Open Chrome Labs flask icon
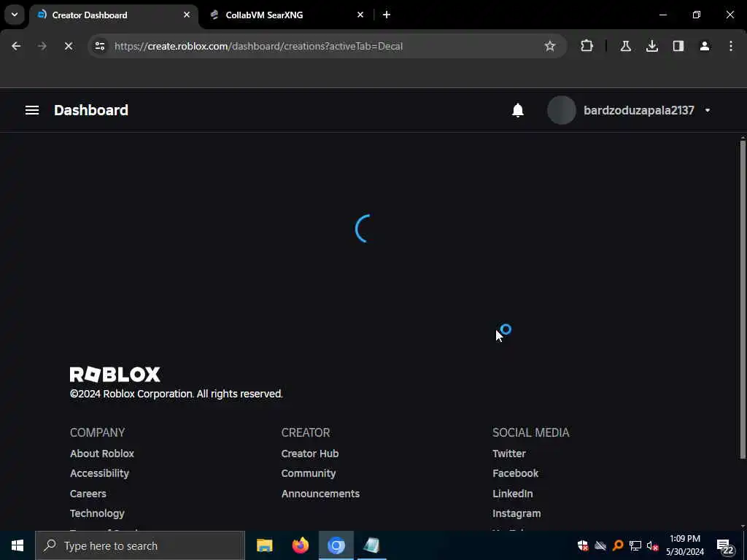Viewport: 747px width, 560px height. click(625, 46)
